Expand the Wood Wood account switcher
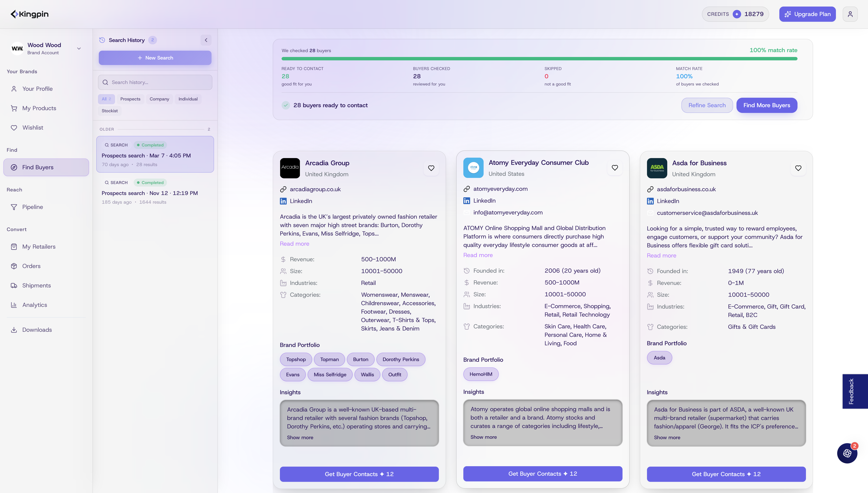 [x=46, y=48]
